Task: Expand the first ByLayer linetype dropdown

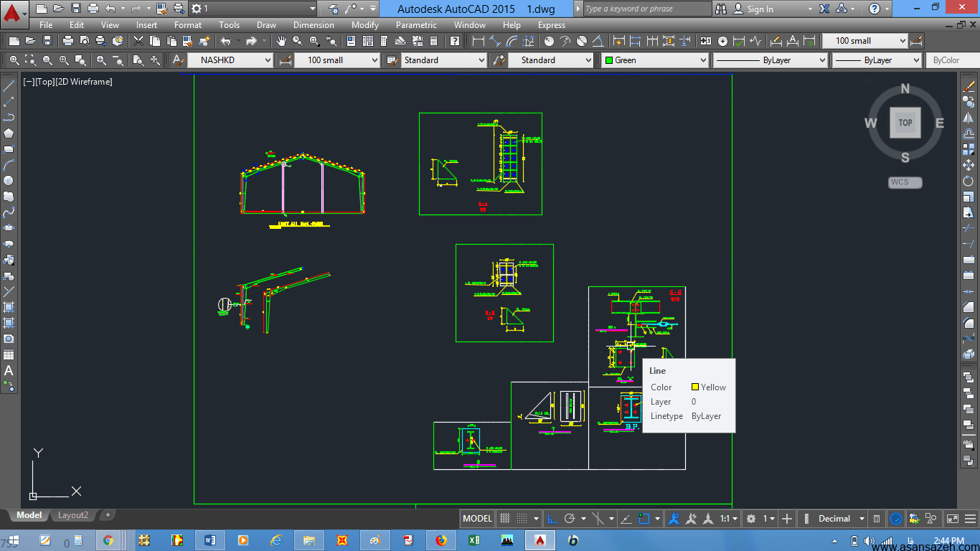Action: pos(771,60)
